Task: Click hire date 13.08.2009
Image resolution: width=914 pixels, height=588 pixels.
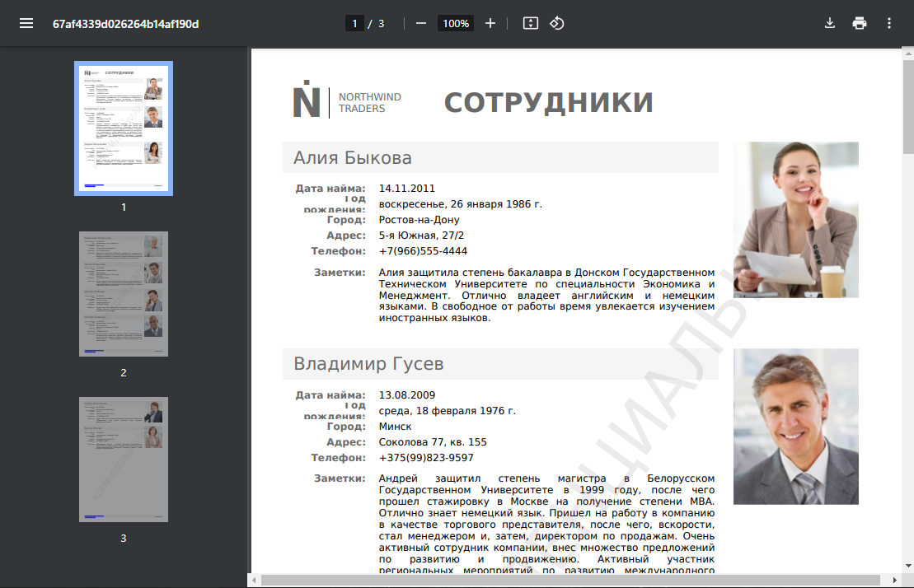Action: point(407,395)
